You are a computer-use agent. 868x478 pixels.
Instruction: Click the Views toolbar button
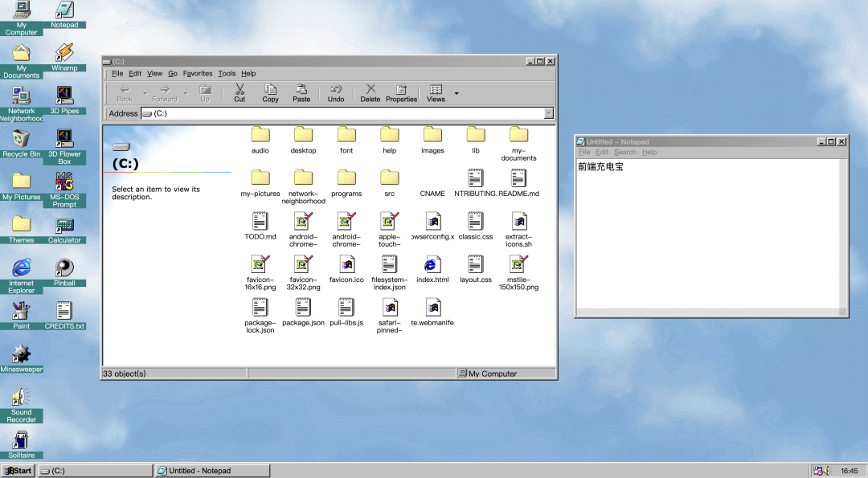[436, 93]
